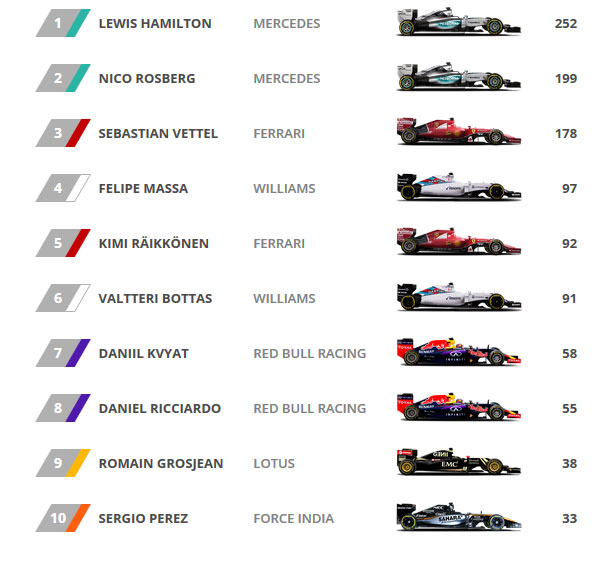Open Nico Rosberg's driver name link

coord(147,78)
